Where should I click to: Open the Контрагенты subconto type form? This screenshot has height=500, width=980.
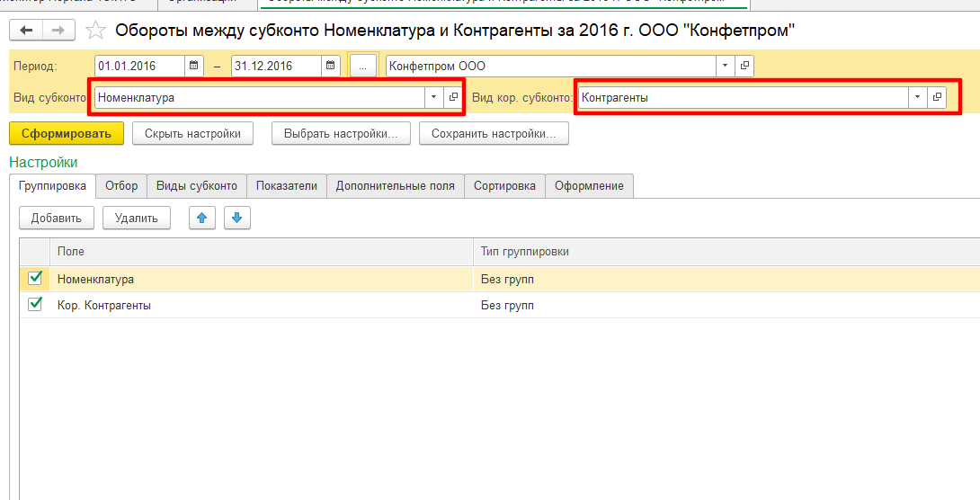[x=936, y=97]
